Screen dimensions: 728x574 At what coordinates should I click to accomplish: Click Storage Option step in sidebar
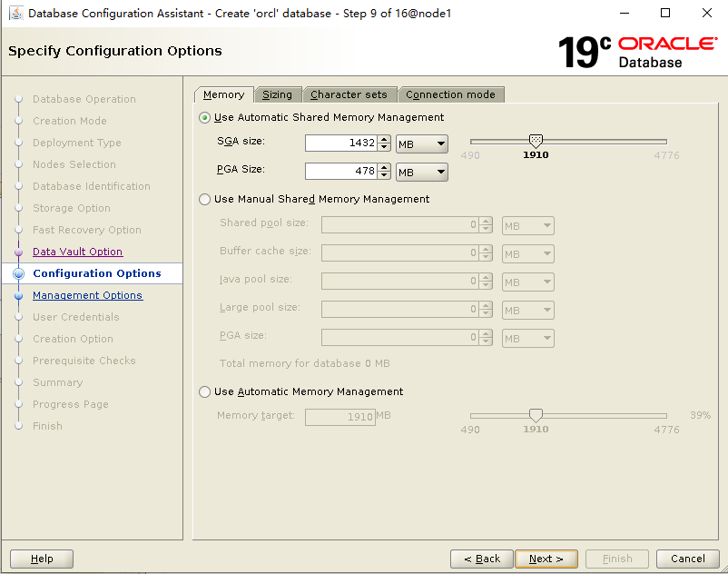72,209
